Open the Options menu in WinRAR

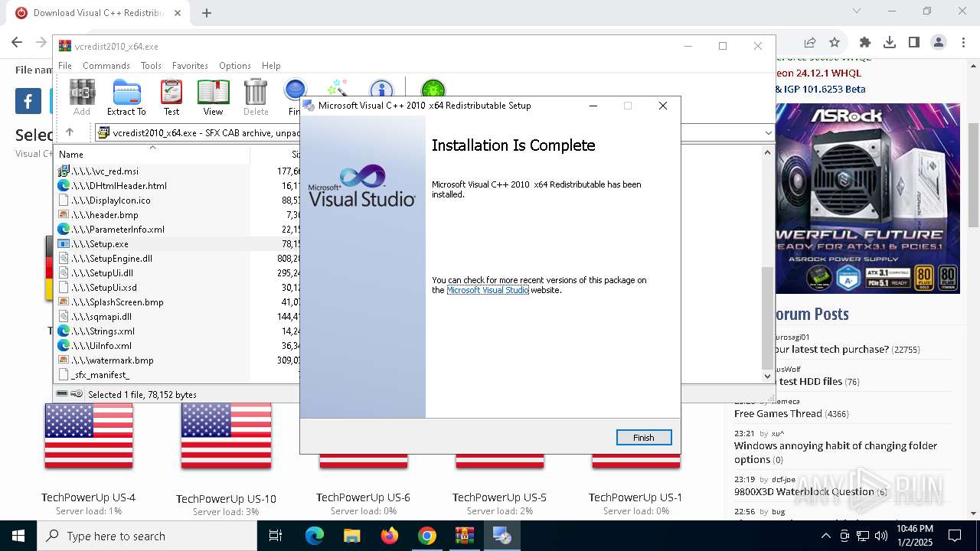point(235,66)
